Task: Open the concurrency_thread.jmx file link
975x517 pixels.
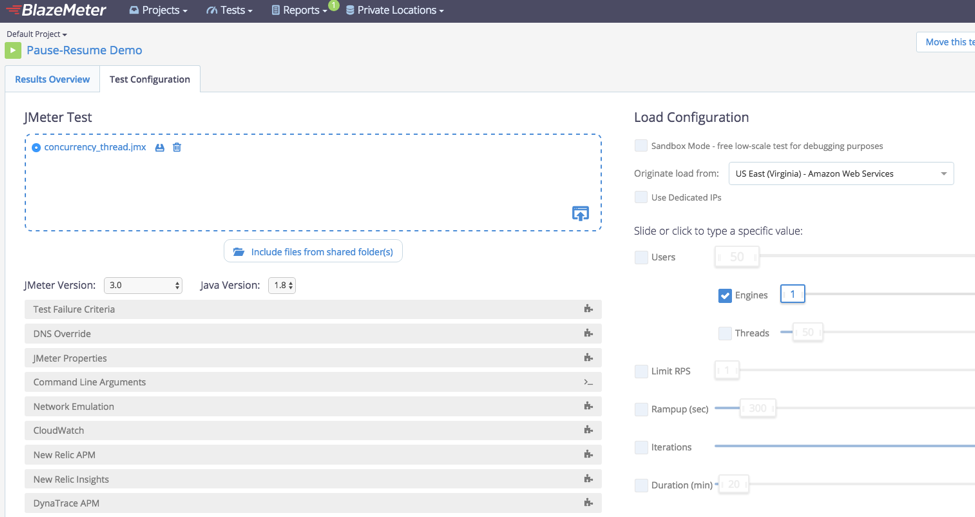Action: 95,148
